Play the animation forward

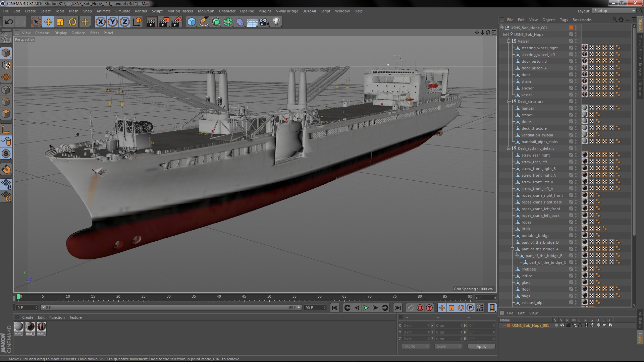click(x=366, y=308)
